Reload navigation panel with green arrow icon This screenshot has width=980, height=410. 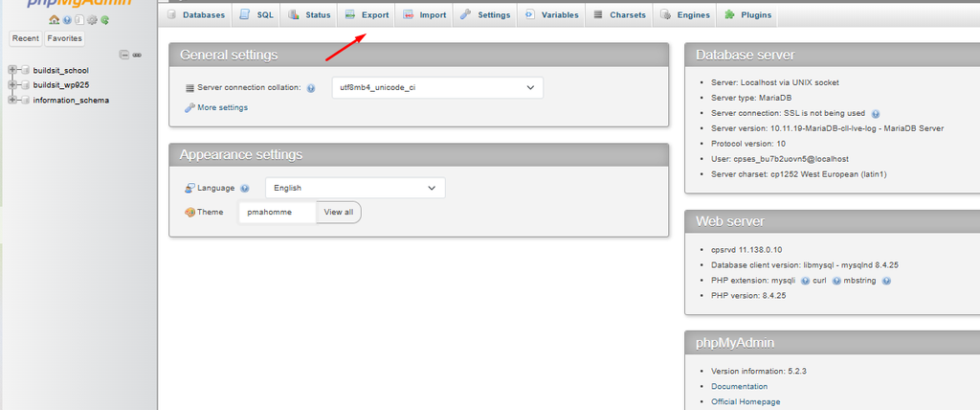pos(105,20)
